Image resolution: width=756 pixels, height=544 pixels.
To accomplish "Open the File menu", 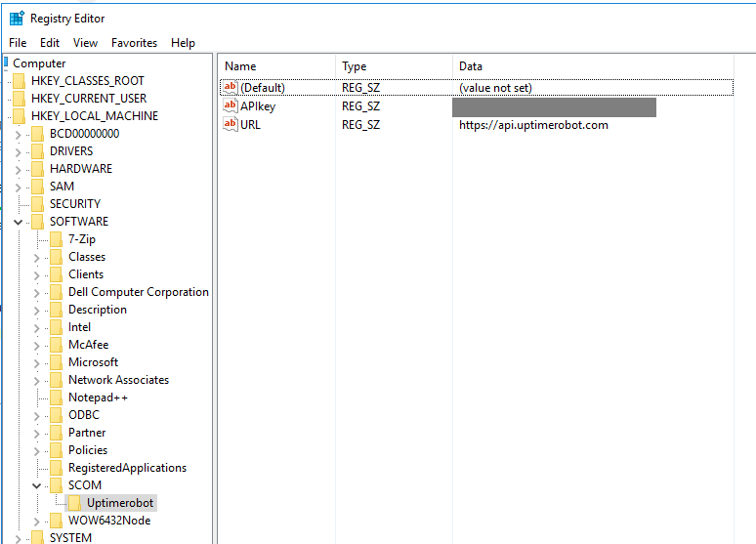I will (18, 43).
